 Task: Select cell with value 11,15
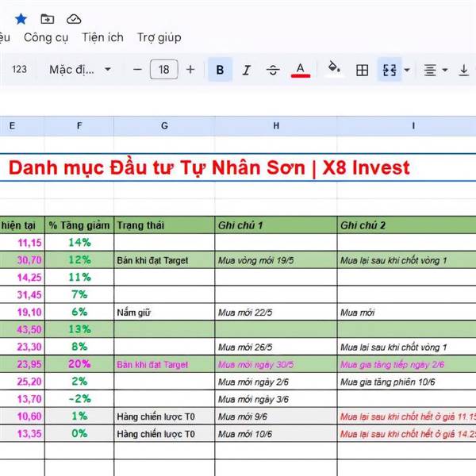tap(22, 243)
